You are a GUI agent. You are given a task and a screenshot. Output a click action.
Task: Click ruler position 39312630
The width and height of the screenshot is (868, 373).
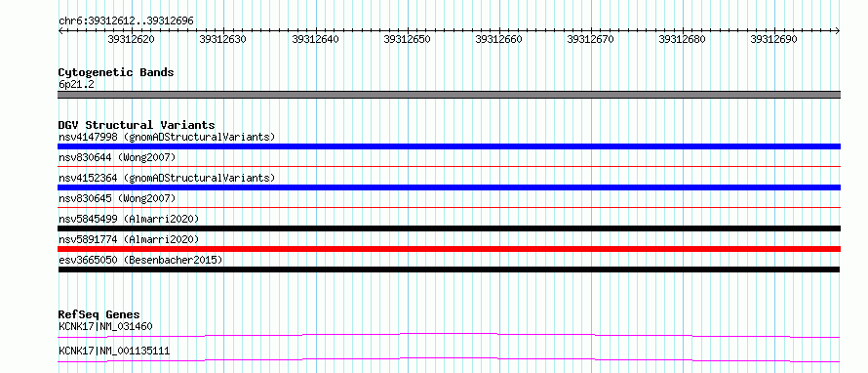pos(223,39)
